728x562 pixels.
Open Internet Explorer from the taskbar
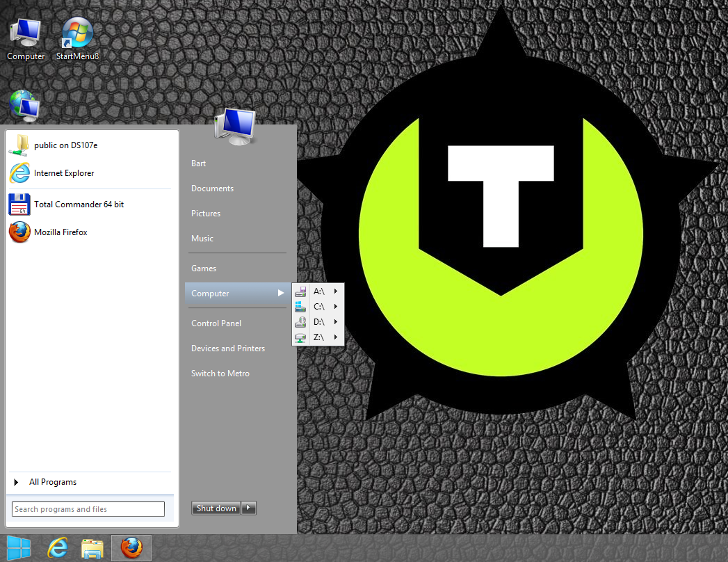coord(58,549)
